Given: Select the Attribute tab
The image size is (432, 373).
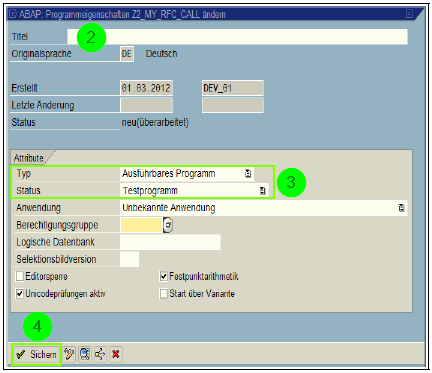Looking at the screenshot, I should (29, 158).
